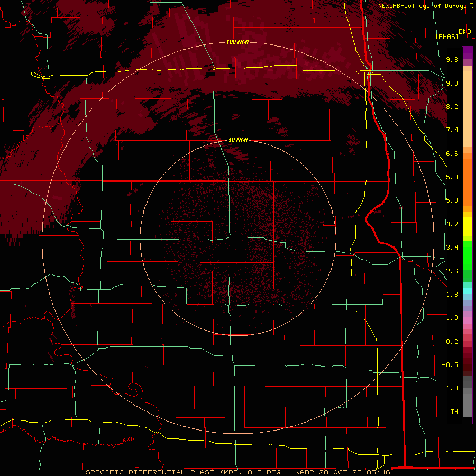Click the 5.0 value on the scale
476x476 pixels.
452,200
